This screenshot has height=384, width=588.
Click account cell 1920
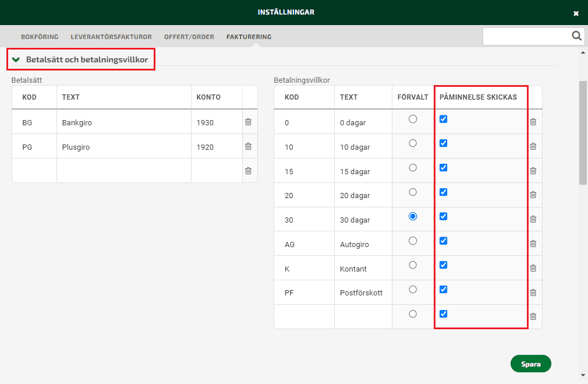click(217, 146)
